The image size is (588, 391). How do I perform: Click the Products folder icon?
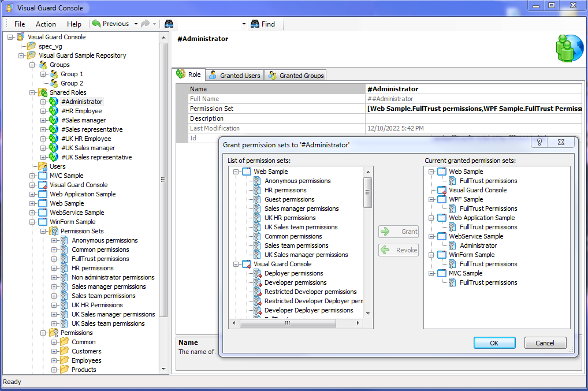65,370
